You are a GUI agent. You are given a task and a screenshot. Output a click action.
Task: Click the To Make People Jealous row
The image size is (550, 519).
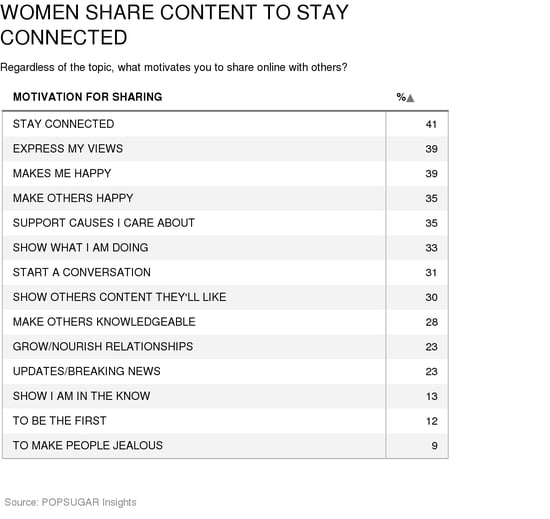[225, 445]
